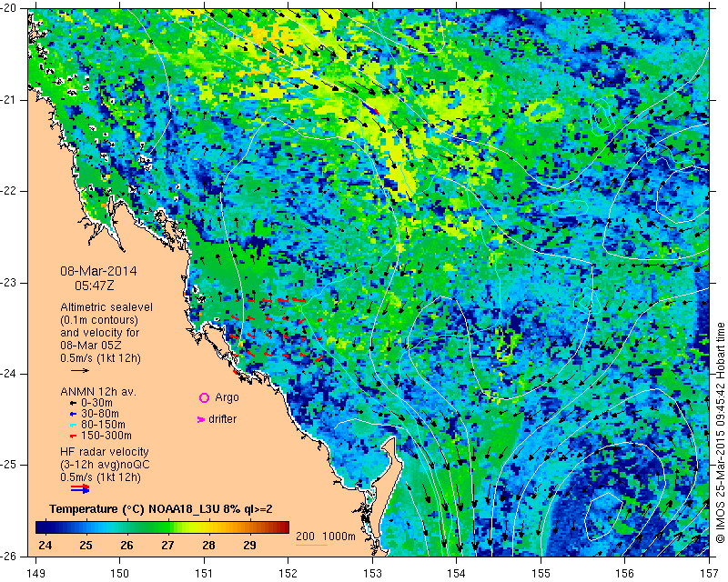The width and height of the screenshot is (728, 582).
Task: Click the red and blue HF radar scale arrow
Action: [80, 488]
